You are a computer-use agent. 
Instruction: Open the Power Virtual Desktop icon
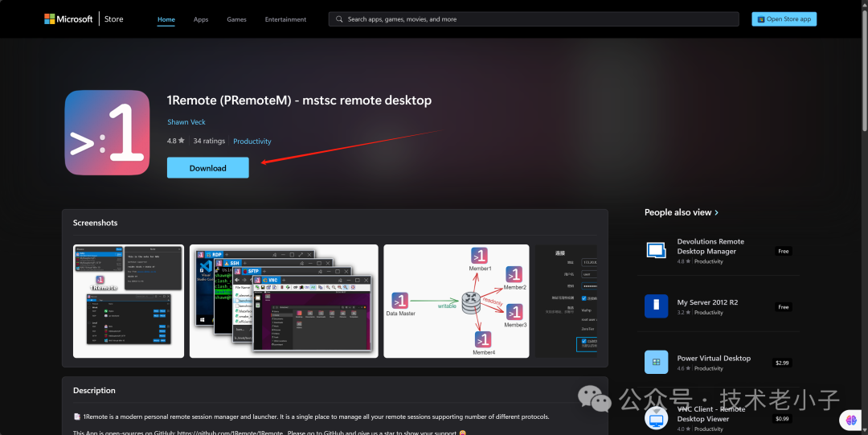(656, 362)
